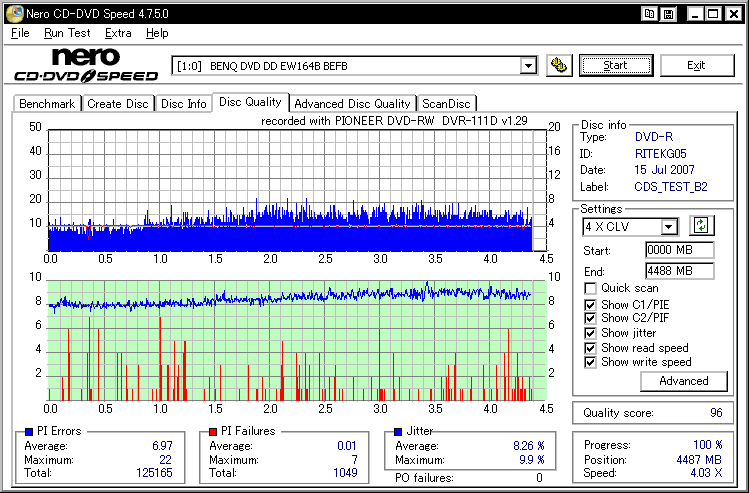Click PI Failures total 1049
This screenshot has width=749, height=493.
[345, 473]
